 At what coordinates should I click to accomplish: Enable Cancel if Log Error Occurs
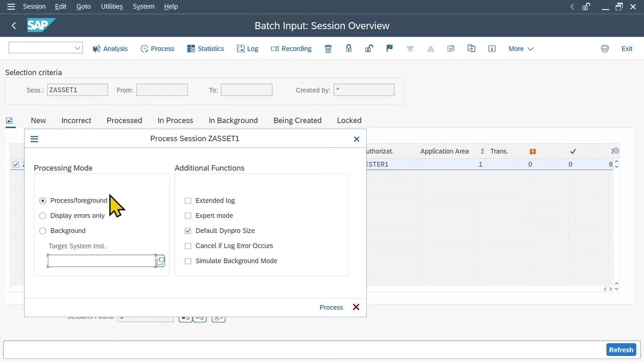click(188, 246)
